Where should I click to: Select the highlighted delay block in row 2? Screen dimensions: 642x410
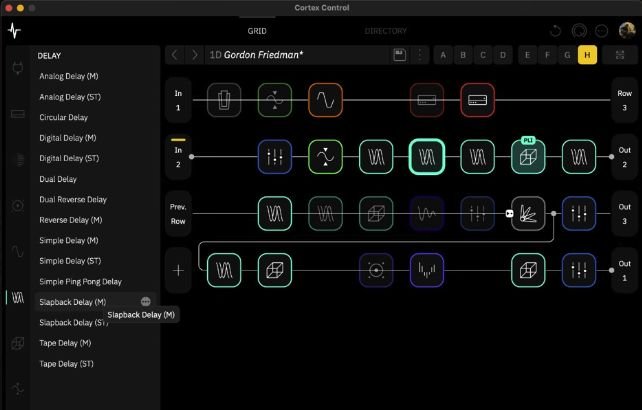(x=427, y=157)
